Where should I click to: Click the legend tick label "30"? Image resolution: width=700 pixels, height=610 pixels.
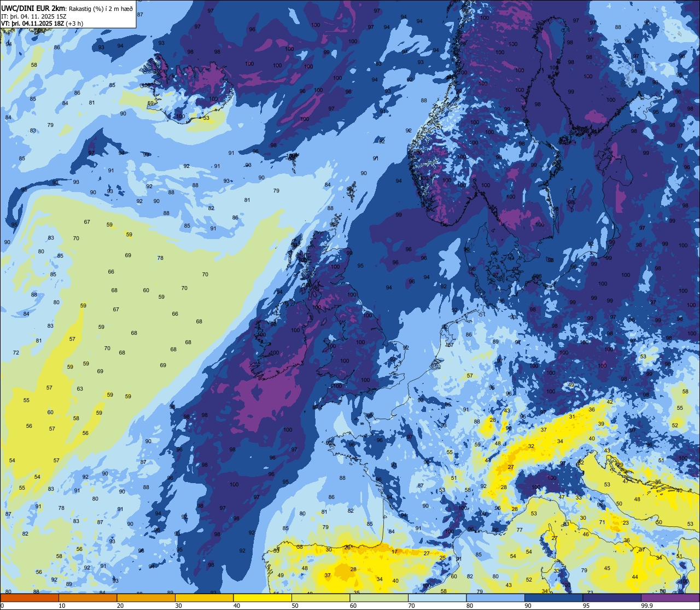tap(178, 606)
